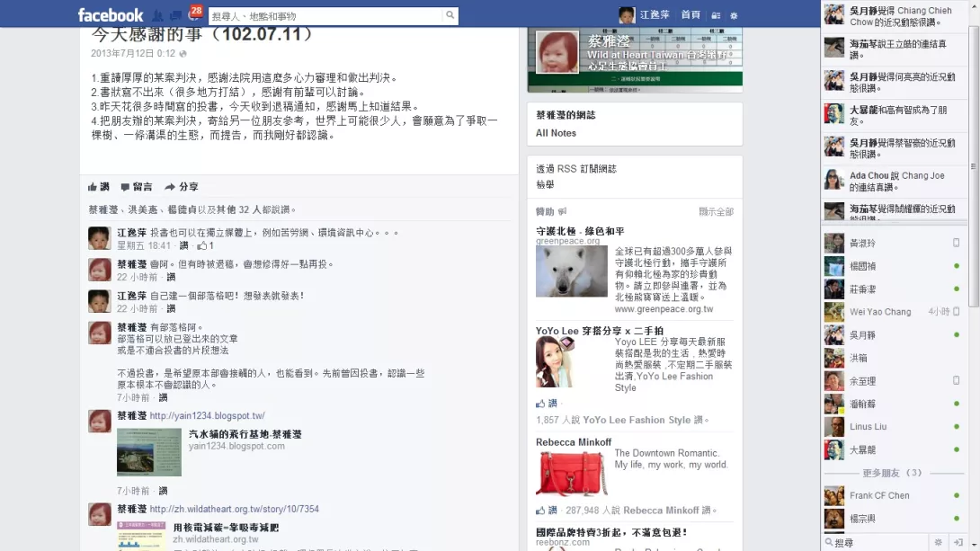Open the 守護北極 · 綠色和平 ad title
980x551 pixels.
click(580, 231)
